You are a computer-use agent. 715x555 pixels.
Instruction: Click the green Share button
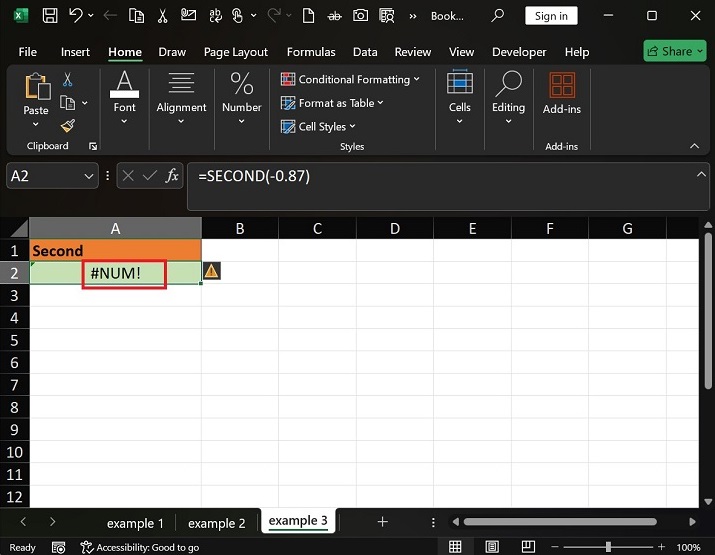(x=674, y=51)
